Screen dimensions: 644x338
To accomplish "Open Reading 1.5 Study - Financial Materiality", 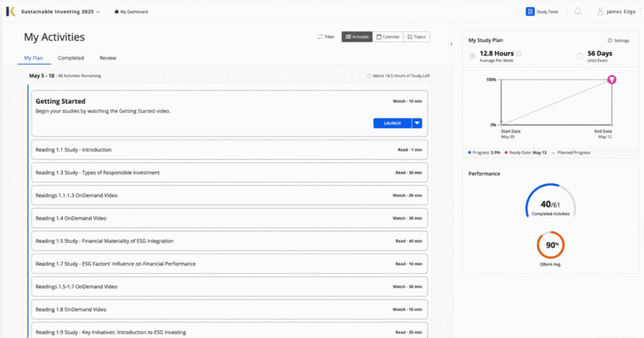I will click(x=230, y=241).
